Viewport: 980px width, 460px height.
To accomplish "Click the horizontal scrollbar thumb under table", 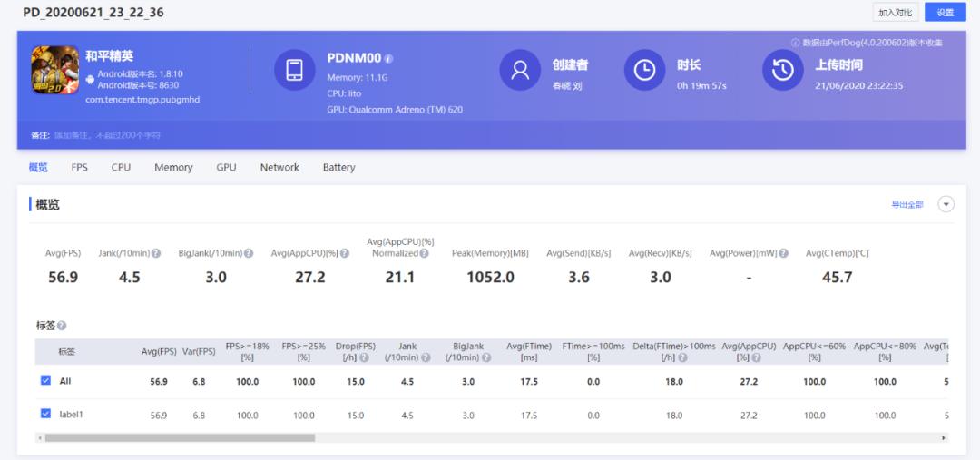I will 180,438.
